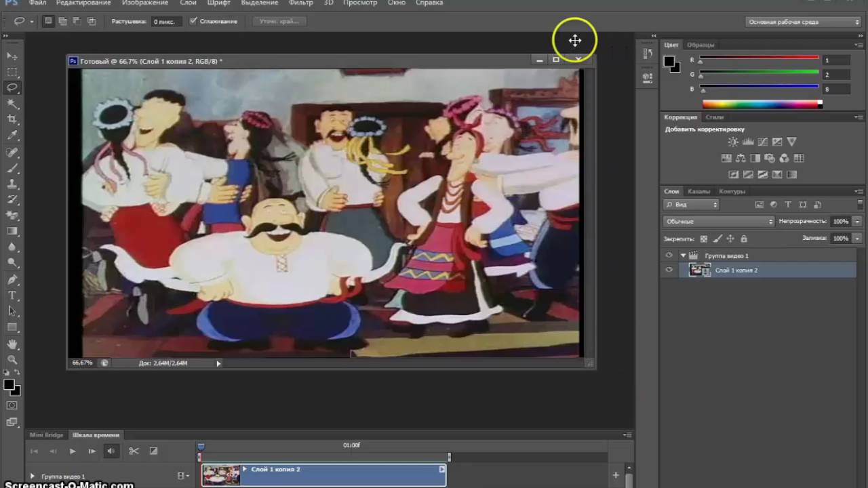
Task: Open the blend mode dropdown Обычные
Action: (x=719, y=221)
